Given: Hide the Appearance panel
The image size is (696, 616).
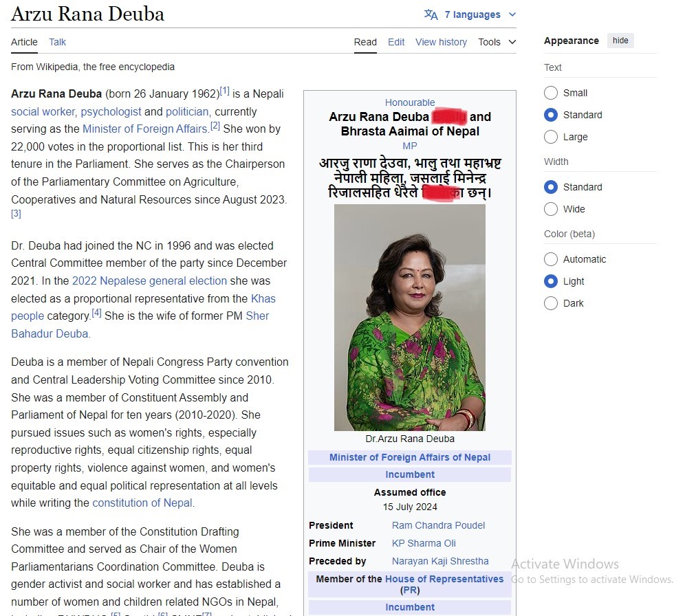Looking at the screenshot, I should click(620, 41).
